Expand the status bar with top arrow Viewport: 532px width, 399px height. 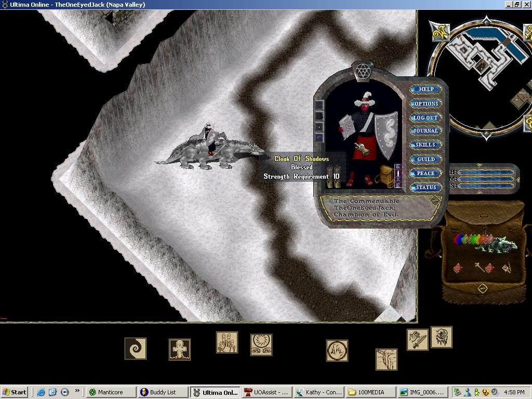click(479, 165)
